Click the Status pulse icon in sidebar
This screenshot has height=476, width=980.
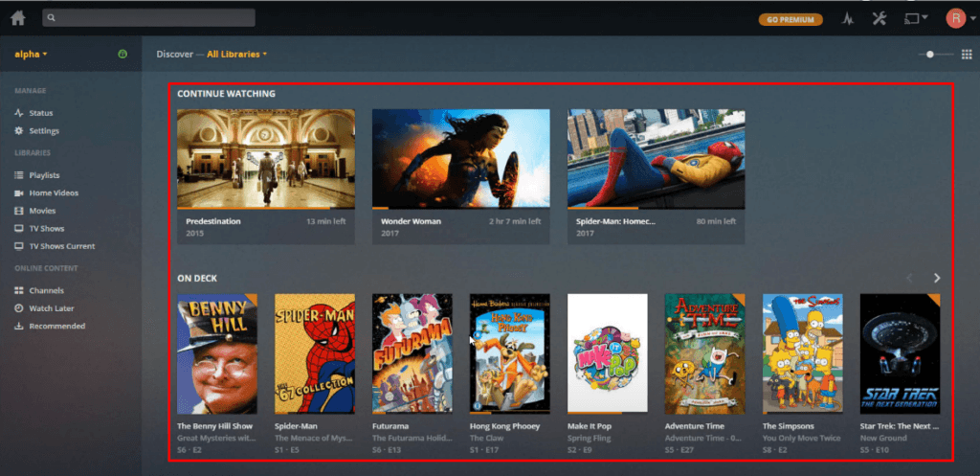tap(19, 113)
